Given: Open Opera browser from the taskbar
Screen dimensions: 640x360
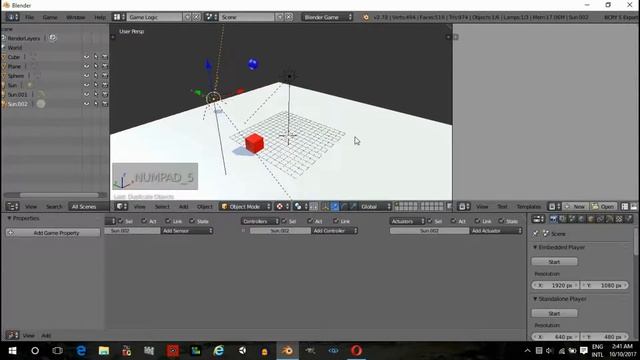Looking at the screenshot, I should point(356,351).
